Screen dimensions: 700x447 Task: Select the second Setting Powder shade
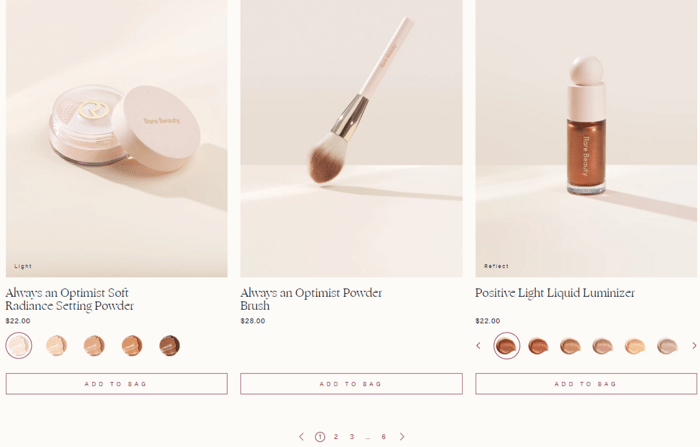click(56, 345)
